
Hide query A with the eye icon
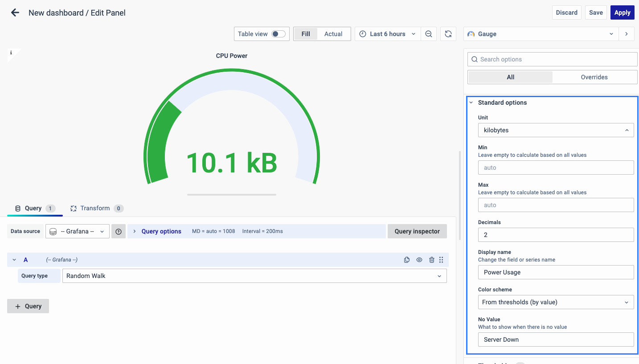pos(419,260)
